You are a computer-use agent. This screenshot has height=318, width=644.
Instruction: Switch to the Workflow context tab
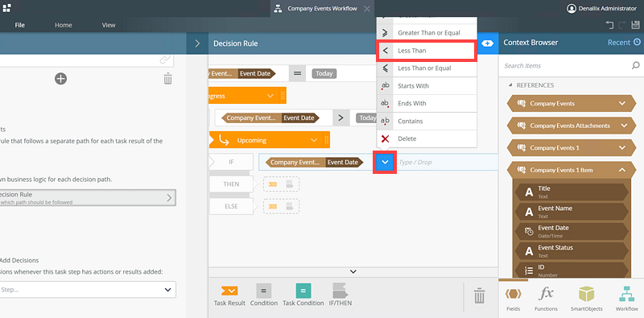coord(627,299)
